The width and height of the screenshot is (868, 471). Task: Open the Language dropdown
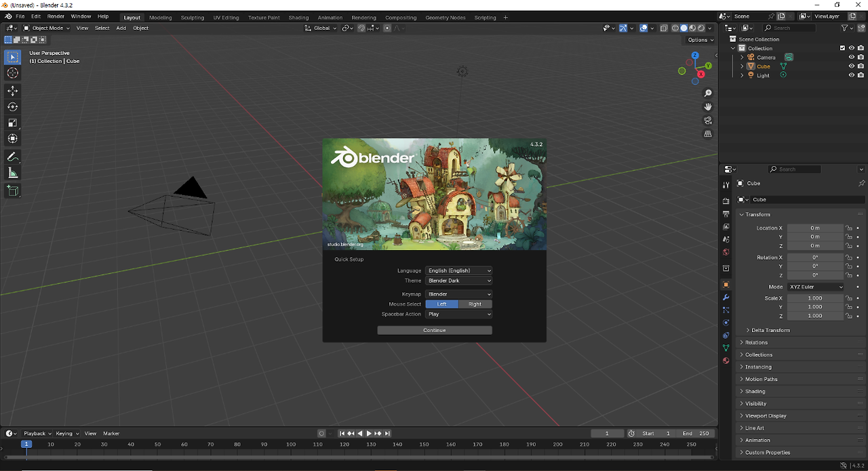[458, 270]
